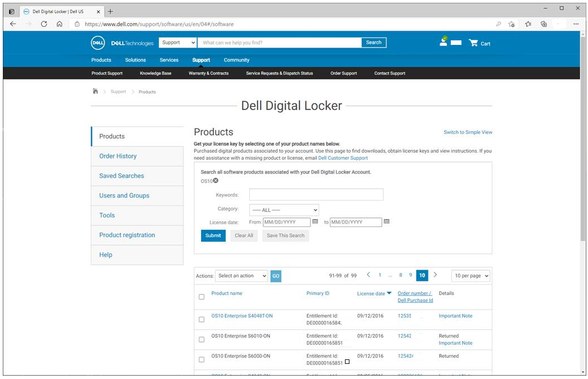This screenshot has width=588, height=379.
Task: Expand the Category ALL dropdown
Action: [284, 210]
